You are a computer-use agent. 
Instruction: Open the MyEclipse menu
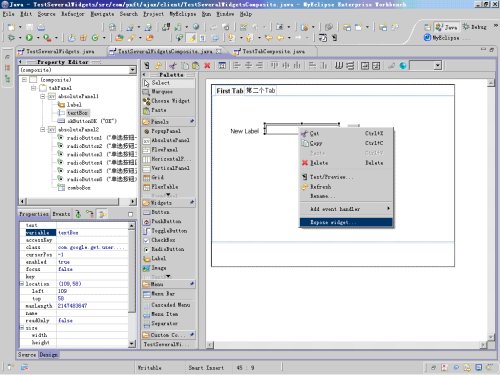(x=182, y=14)
